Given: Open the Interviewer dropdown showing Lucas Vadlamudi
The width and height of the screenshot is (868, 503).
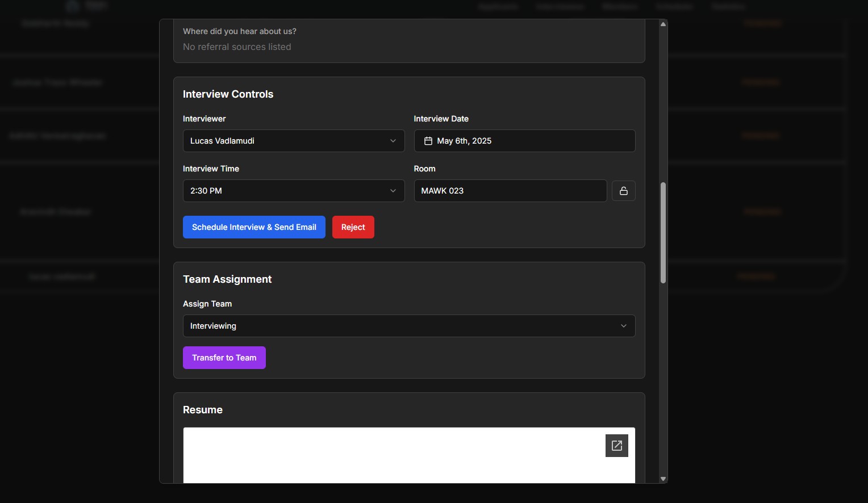Looking at the screenshot, I should click(x=294, y=141).
